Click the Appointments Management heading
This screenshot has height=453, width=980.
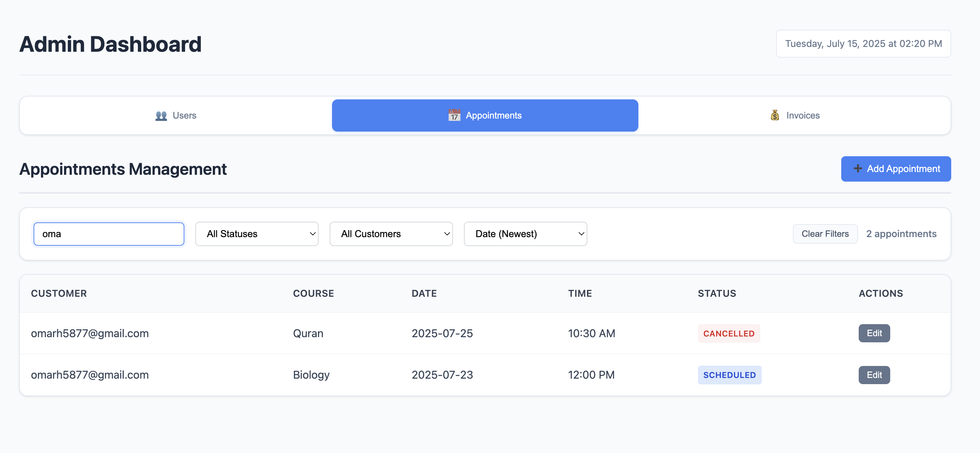[123, 169]
